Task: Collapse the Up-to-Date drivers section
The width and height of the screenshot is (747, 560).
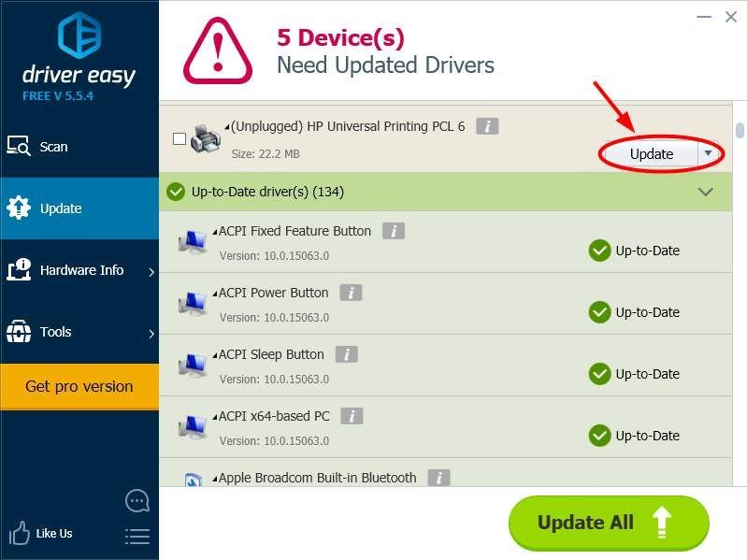Action: [706, 192]
